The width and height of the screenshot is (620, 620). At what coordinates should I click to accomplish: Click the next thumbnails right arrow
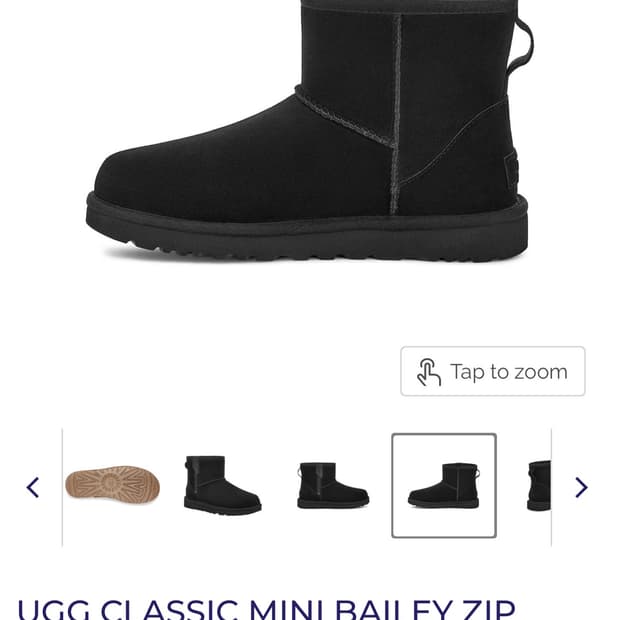click(x=581, y=487)
